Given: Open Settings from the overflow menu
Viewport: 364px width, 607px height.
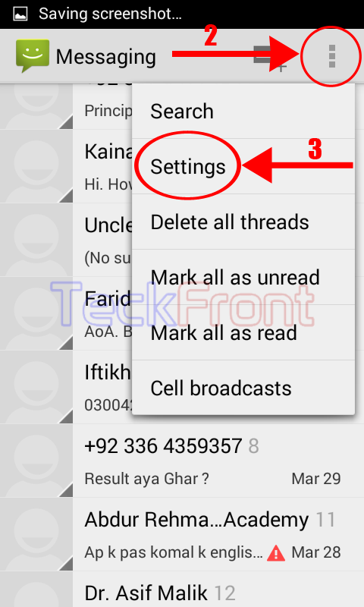Looking at the screenshot, I should pyautogui.click(x=243, y=166).
